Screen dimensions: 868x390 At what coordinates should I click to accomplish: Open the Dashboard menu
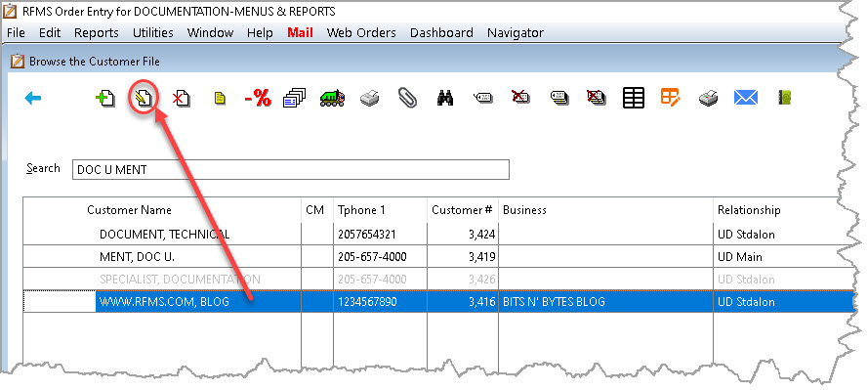(x=441, y=32)
